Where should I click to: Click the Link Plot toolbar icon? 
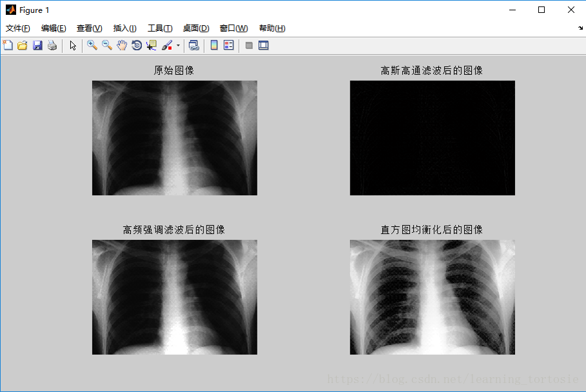pyautogui.click(x=194, y=46)
